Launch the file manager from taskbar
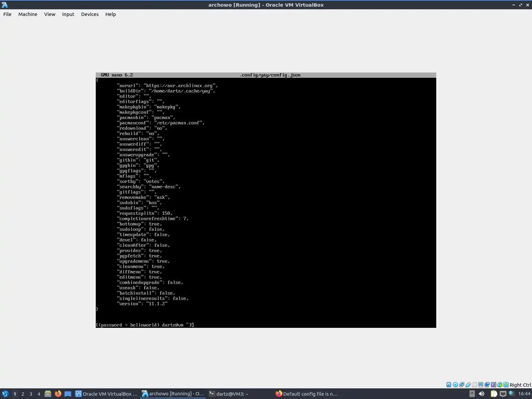This screenshot has width=532, height=399. point(48,394)
